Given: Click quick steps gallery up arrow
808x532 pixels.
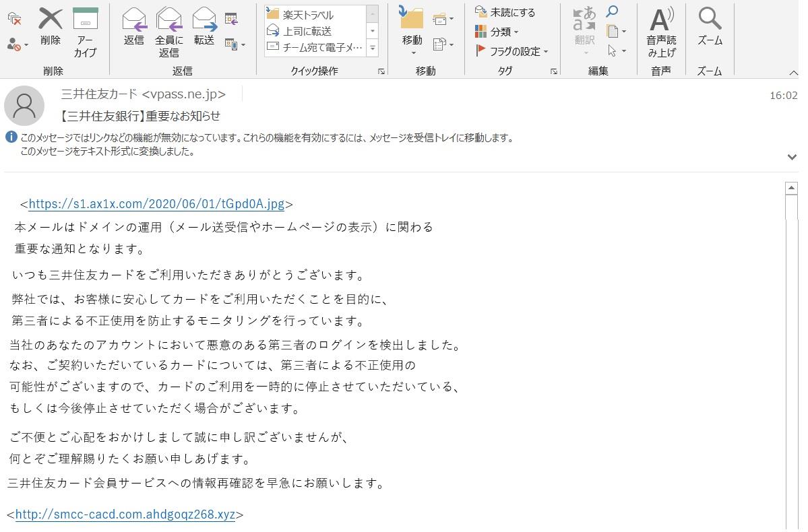Looking at the screenshot, I should click(x=373, y=14).
